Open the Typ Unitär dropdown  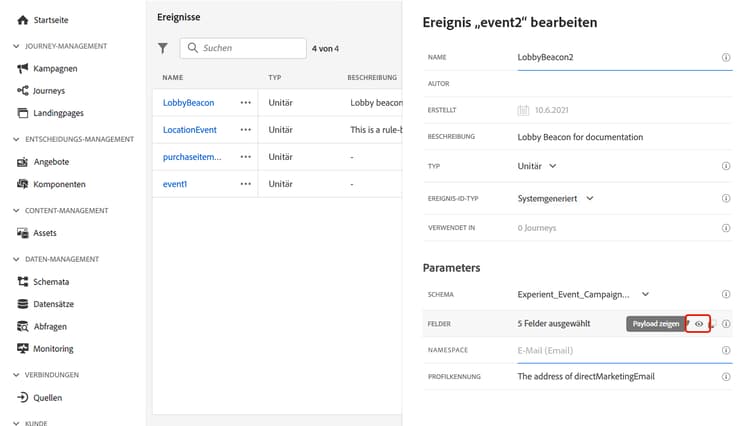coord(537,166)
